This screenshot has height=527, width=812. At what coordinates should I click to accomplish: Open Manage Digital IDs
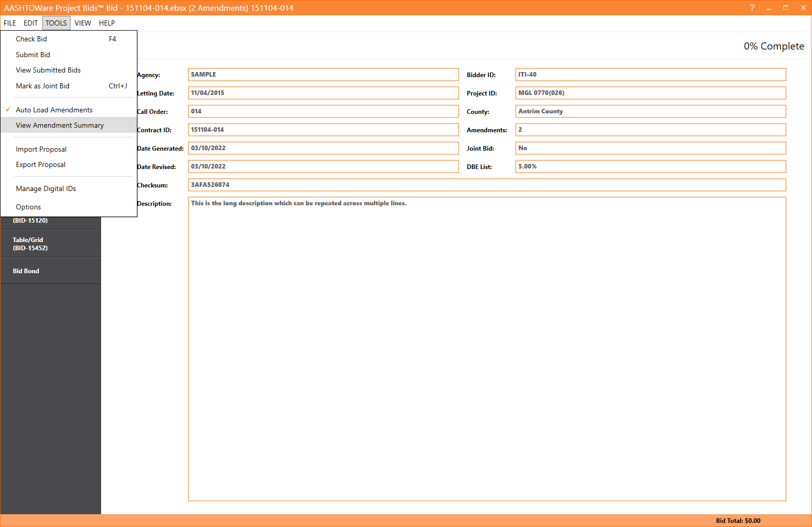click(45, 188)
